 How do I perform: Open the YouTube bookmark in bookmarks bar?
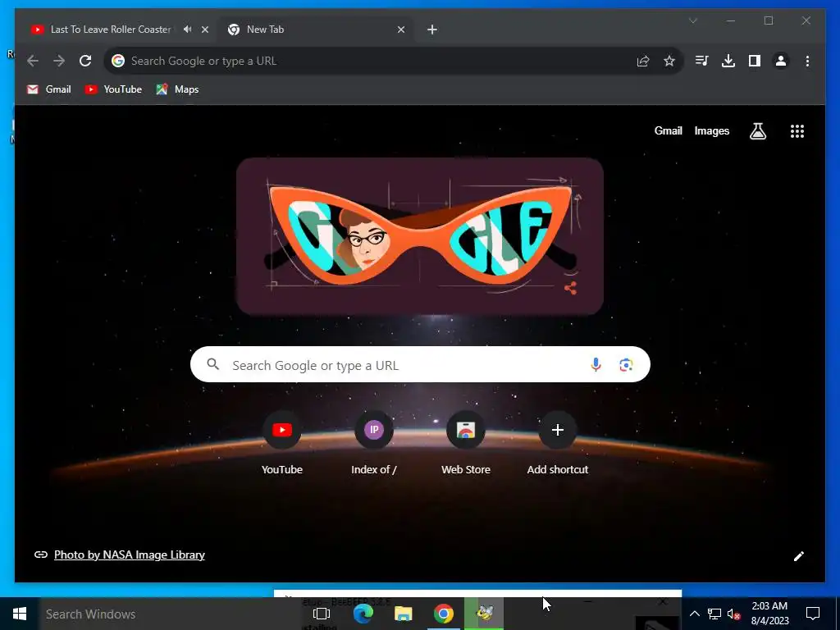click(x=113, y=89)
